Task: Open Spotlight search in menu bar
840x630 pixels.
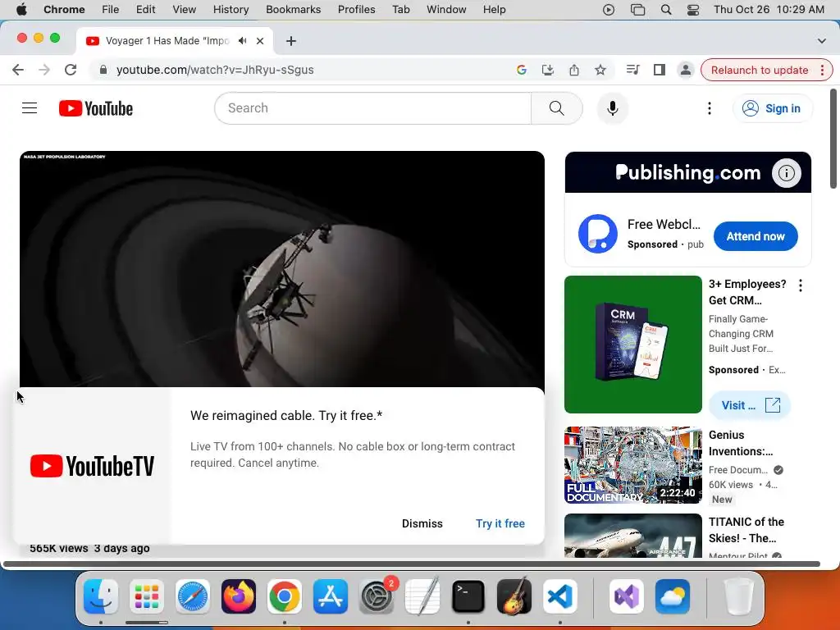Action: click(x=666, y=10)
